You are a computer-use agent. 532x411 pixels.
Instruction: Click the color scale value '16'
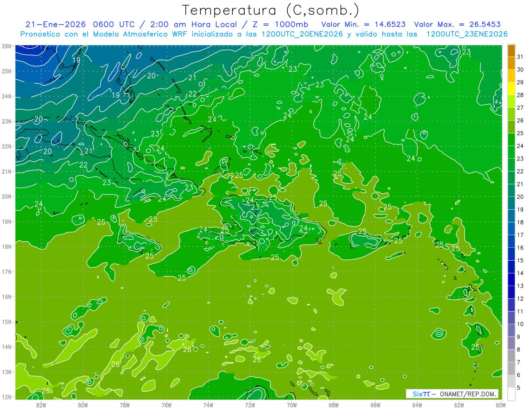(x=520, y=248)
